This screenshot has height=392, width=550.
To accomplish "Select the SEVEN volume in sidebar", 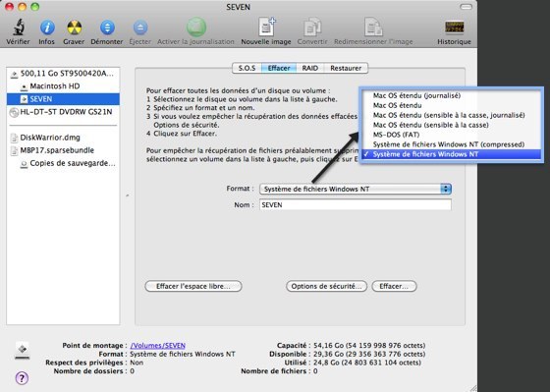I will (63, 99).
